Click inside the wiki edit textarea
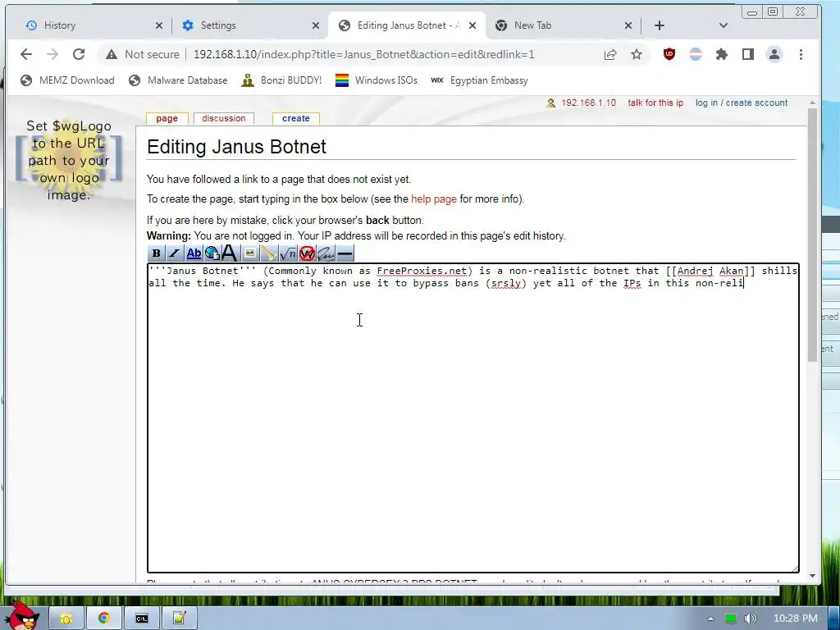The image size is (840, 630). click(x=473, y=418)
